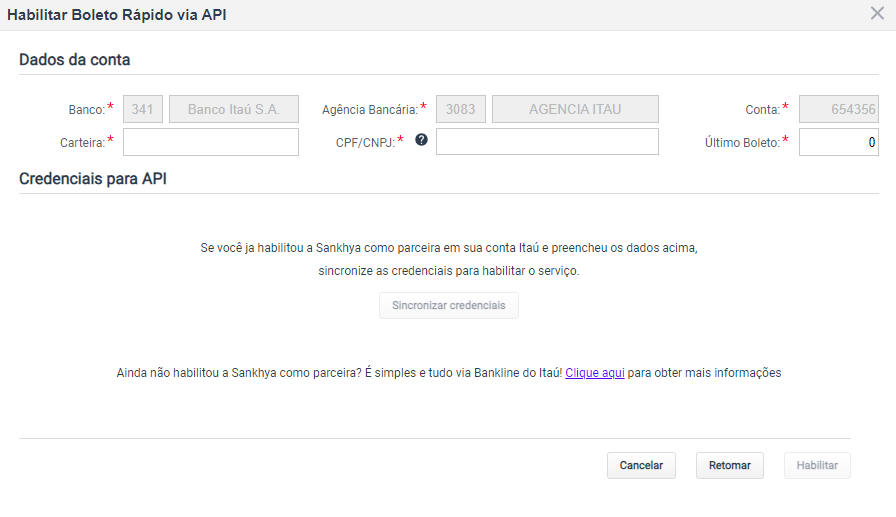
Task: Focus the CPF/CNPJ input field
Action: (x=547, y=142)
